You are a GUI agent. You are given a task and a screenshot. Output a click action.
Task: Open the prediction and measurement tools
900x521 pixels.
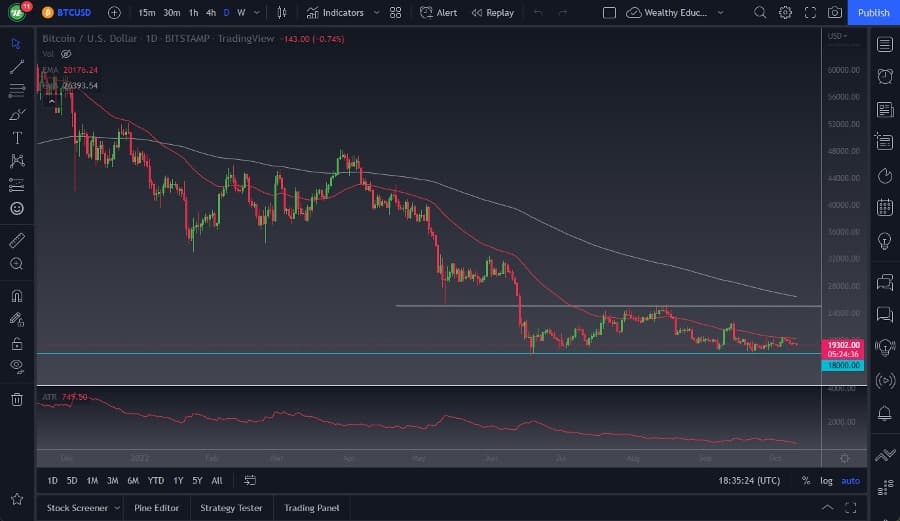17,185
